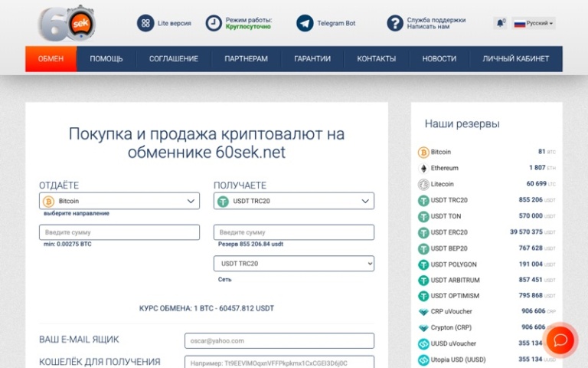Click the Написать нам support link
Viewport: 588px width, 368px height.
click(x=428, y=27)
